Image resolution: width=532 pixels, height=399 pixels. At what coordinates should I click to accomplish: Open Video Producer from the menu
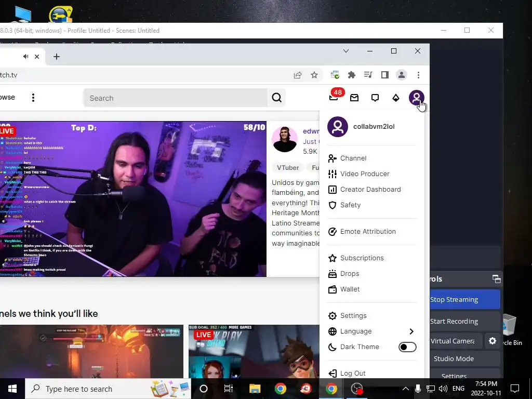(x=372, y=174)
